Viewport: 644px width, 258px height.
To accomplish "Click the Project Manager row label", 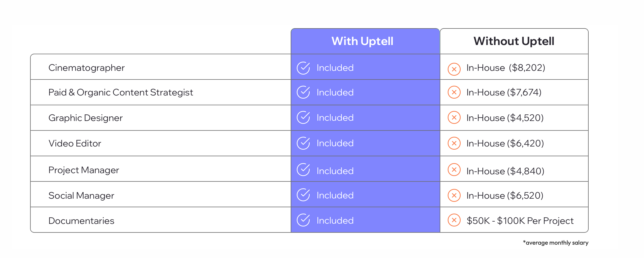I will pyautogui.click(x=84, y=170).
